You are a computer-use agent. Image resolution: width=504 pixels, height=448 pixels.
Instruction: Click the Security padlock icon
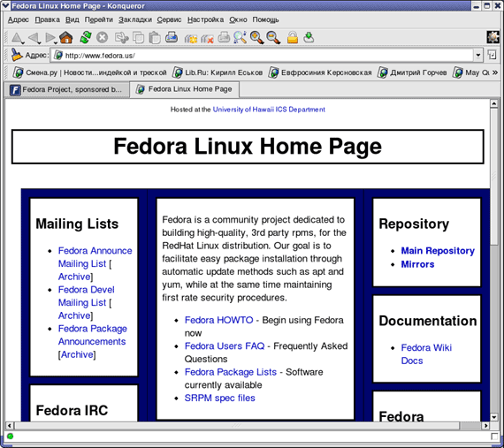point(293,38)
